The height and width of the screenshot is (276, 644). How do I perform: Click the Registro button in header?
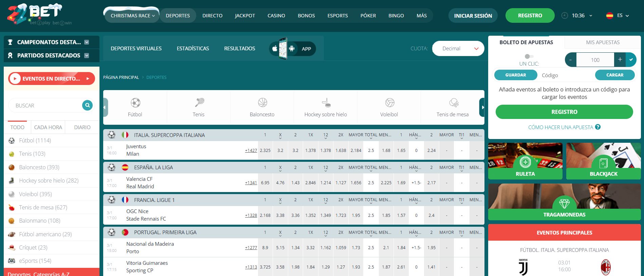530,16
